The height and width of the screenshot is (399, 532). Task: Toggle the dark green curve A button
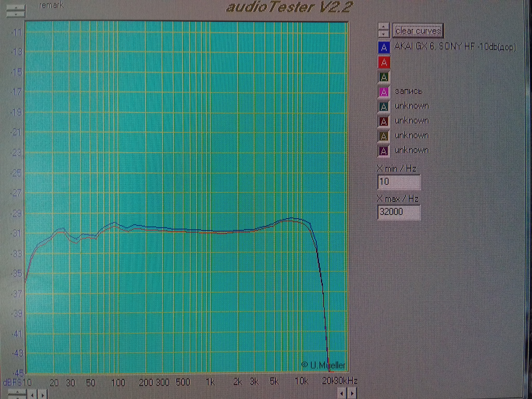384,77
